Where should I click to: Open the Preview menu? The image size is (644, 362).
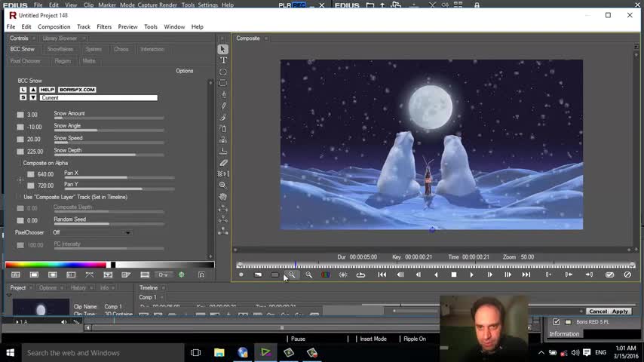tap(127, 26)
